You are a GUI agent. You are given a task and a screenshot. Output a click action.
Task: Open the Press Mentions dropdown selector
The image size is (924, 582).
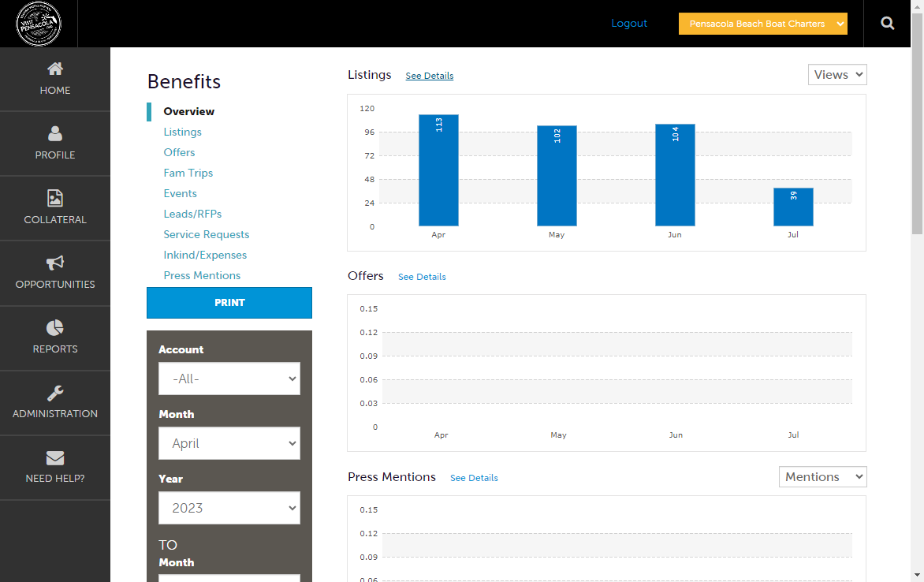(x=822, y=477)
